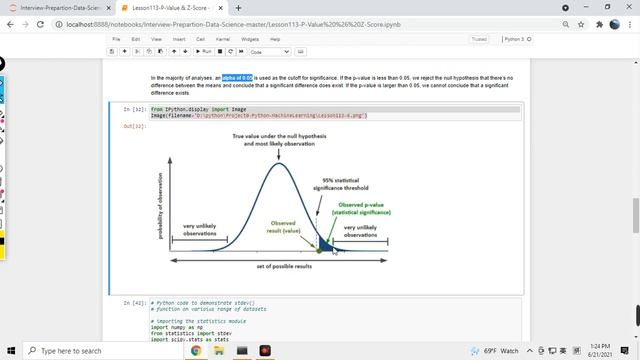
Task: Open the Chrome profile avatar
Action: [614, 24]
